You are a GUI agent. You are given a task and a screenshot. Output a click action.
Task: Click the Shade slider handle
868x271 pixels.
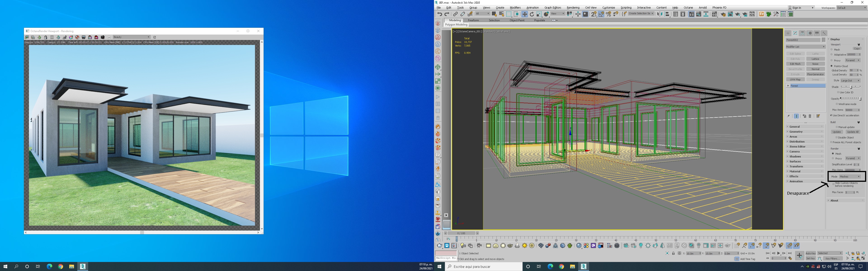[x=851, y=87]
